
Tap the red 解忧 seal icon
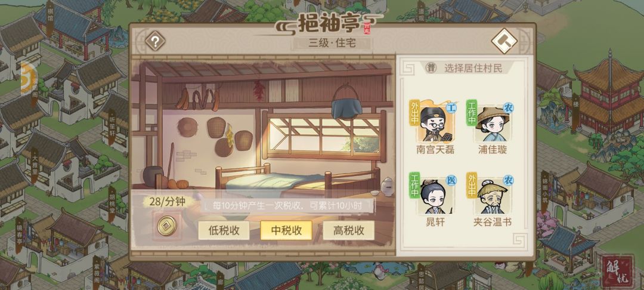pos(615,271)
